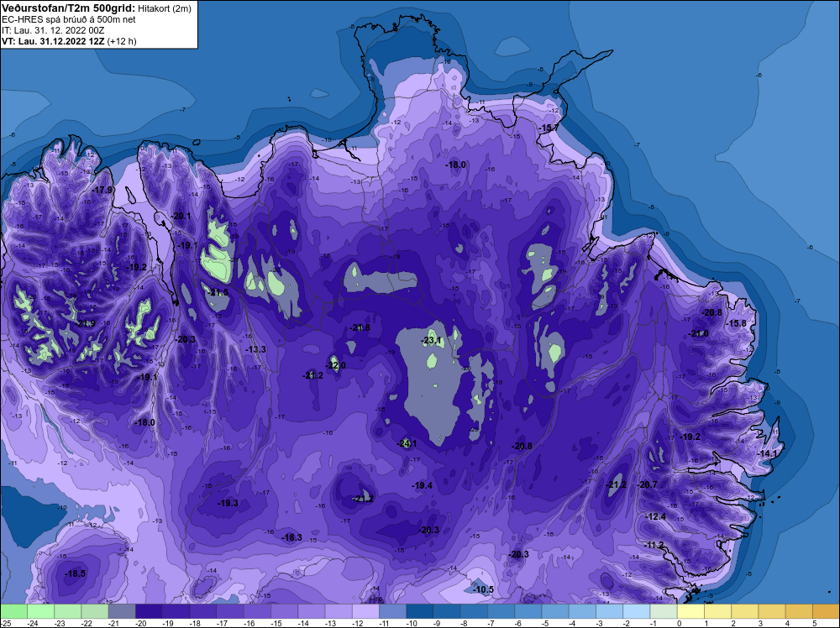Click the bold -15.7 temperature label
This screenshot has width=840, height=628.
click(549, 128)
